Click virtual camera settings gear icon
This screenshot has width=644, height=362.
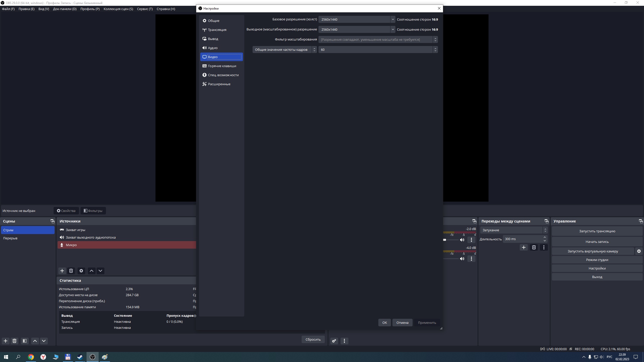[x=639, y=251]
